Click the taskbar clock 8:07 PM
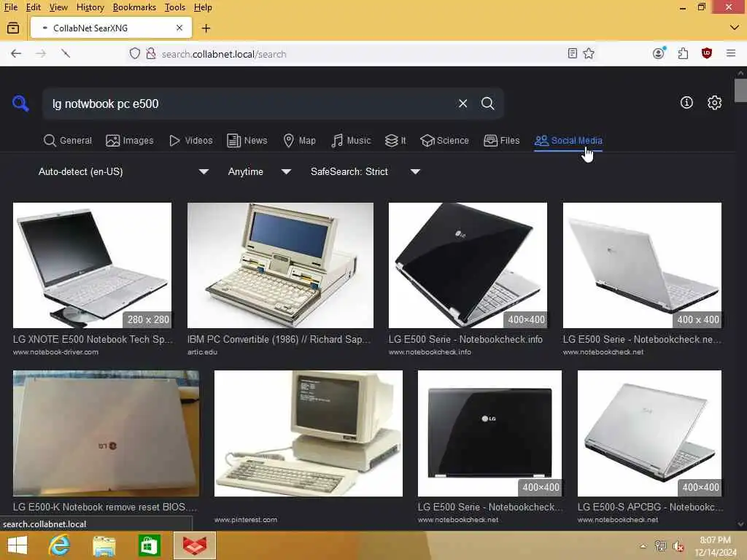This screenshot has height=560, width=747. (x=715, y=540)
